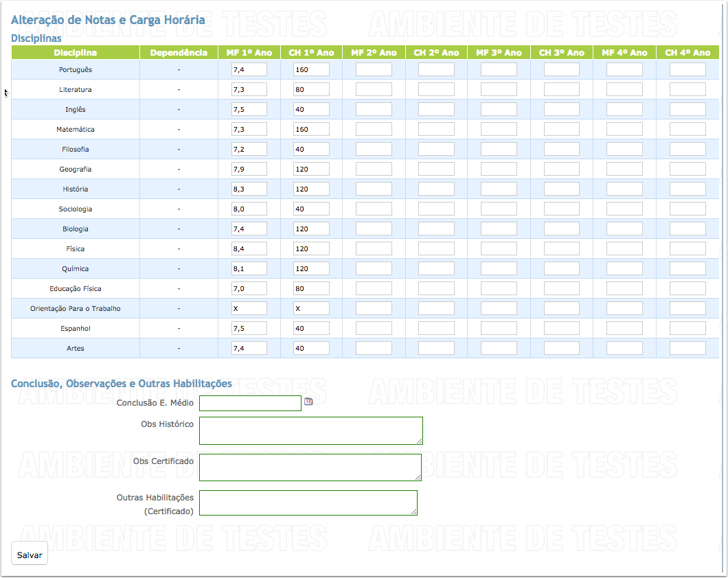Click the CH 1º Ano field for Geografia

click(x=312, y=170)
